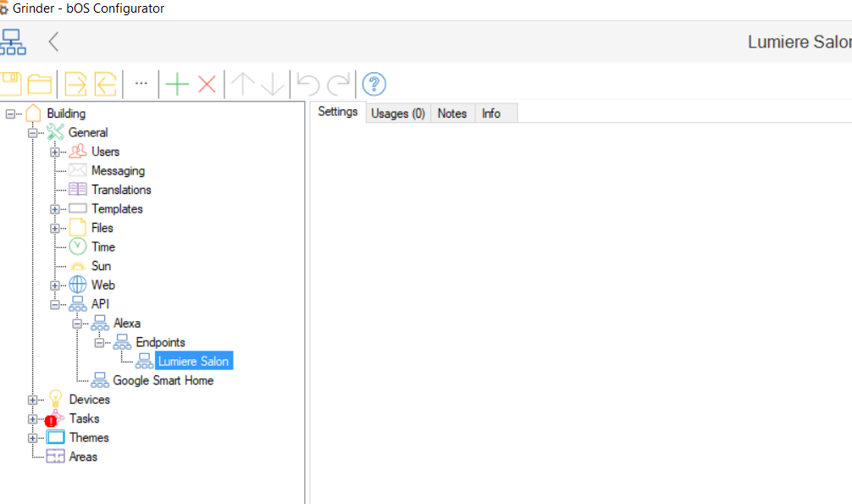Move selected item up with up arrow
Image resolution: width=852 pixels, height=504 pixels.
coord(243,84)
